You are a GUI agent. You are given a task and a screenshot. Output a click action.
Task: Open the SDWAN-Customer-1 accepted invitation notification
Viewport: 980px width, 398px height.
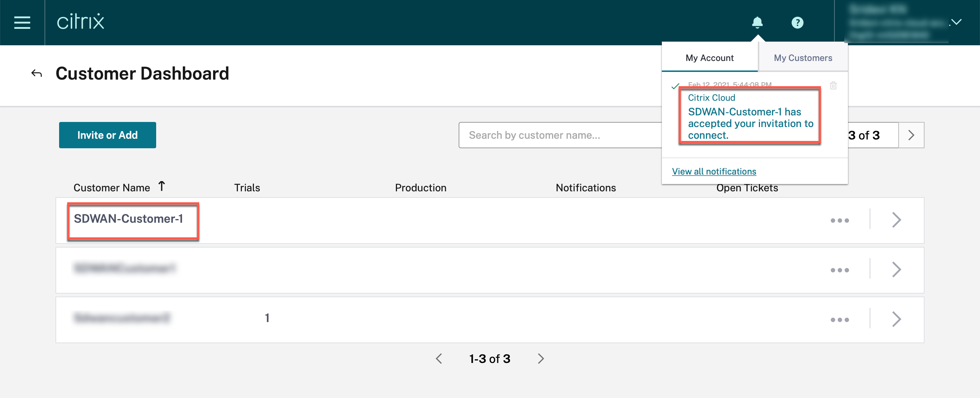(x=750, y=123)
